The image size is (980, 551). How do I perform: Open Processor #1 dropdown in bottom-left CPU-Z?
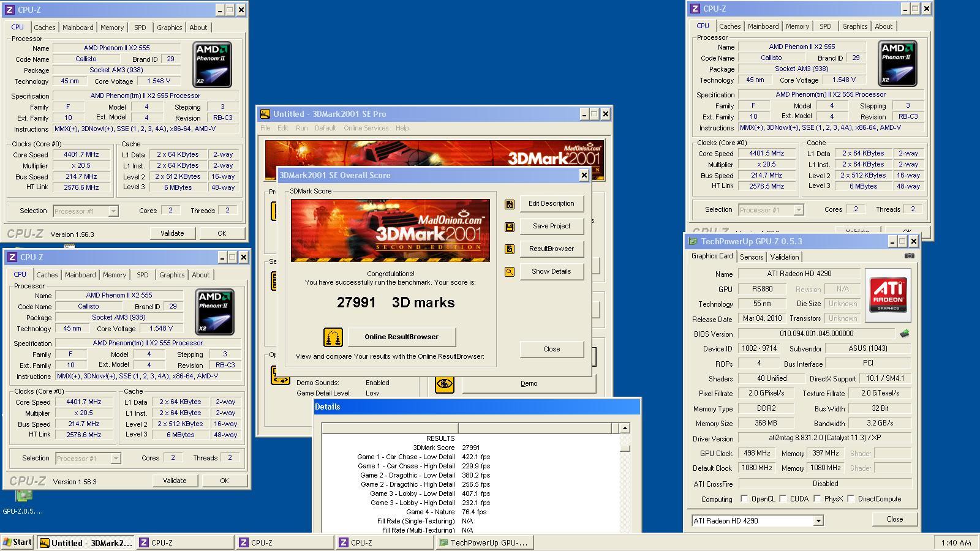pos(116,459)
